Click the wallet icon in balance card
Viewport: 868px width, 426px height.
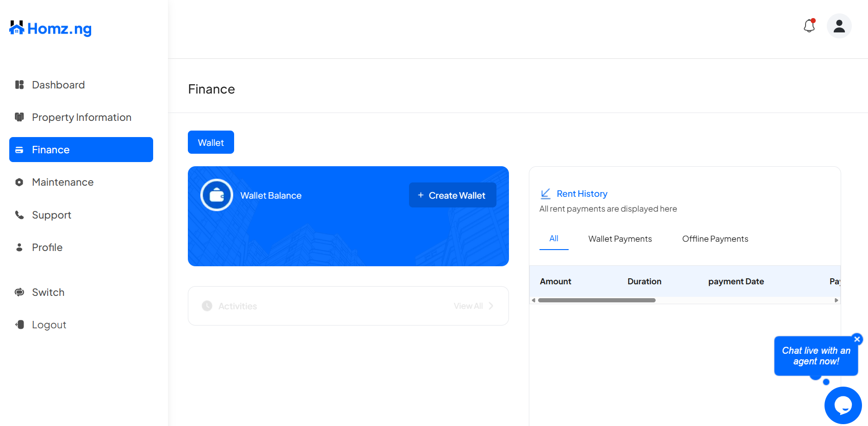click(x=217, y=195)
